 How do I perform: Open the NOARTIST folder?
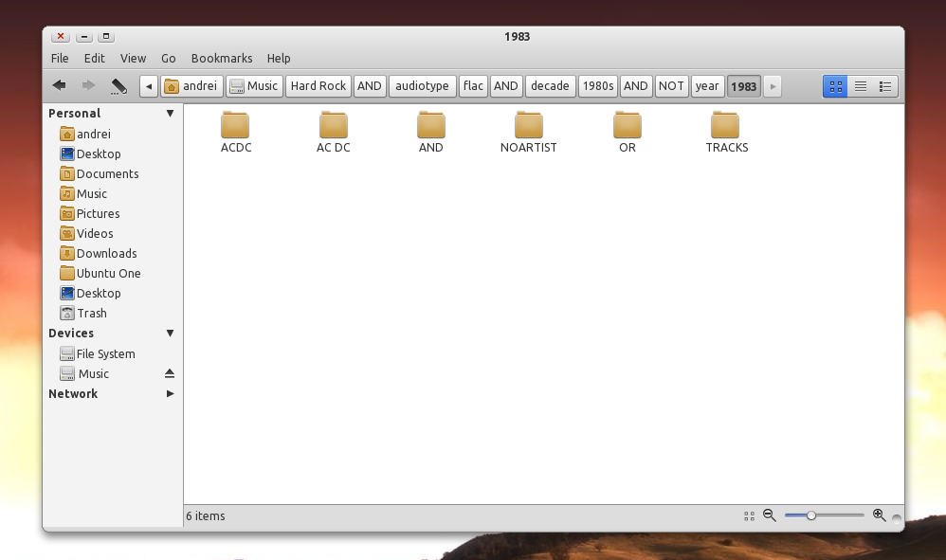pos(528,132)
